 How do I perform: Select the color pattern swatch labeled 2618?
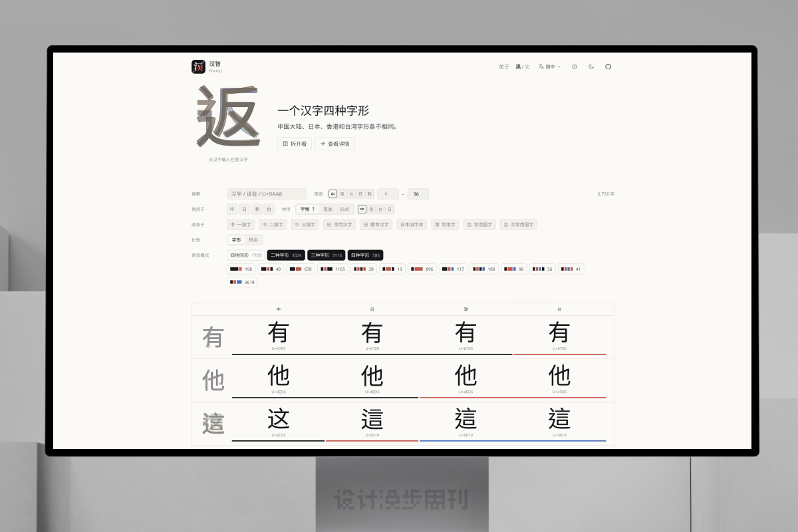pos(242,282)
